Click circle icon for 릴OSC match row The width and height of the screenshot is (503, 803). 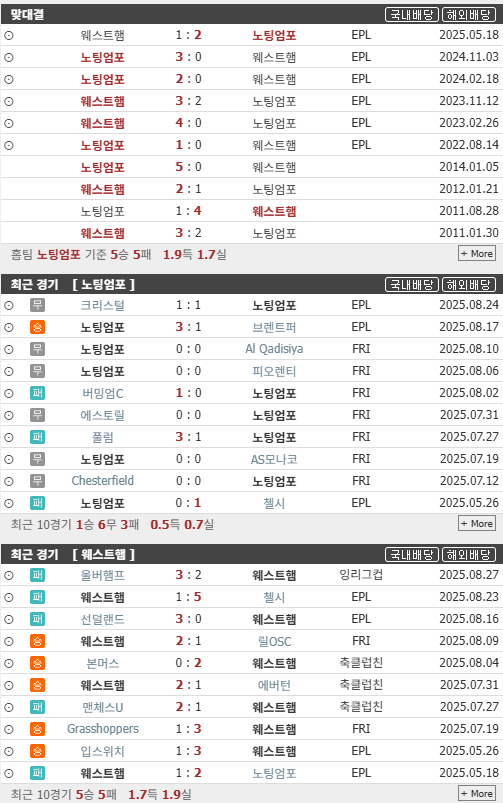click(x=9, y=642)
